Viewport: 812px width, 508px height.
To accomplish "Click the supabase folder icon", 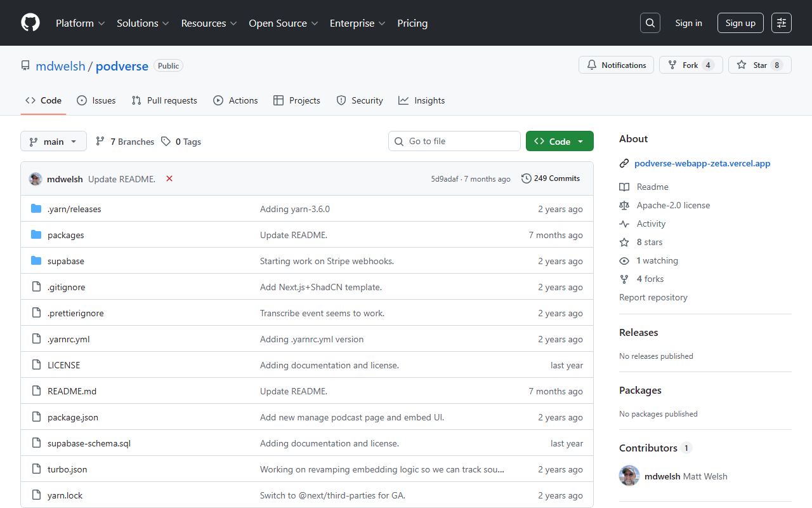I will 36,261.
